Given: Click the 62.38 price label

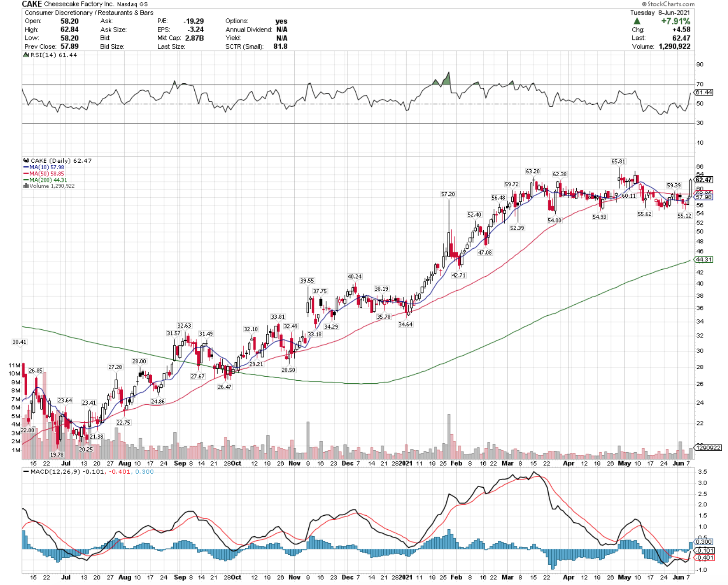Looking at the screenshot, I should click(560, 174).
